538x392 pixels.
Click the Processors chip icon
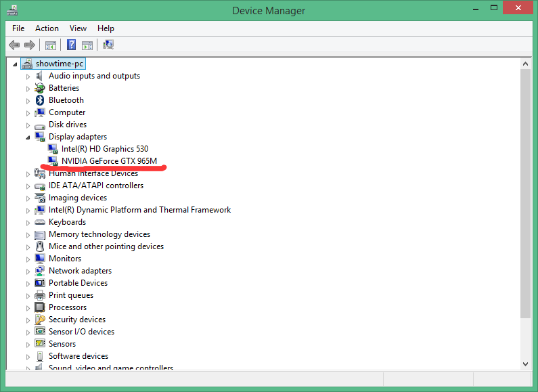coord(40,307)
